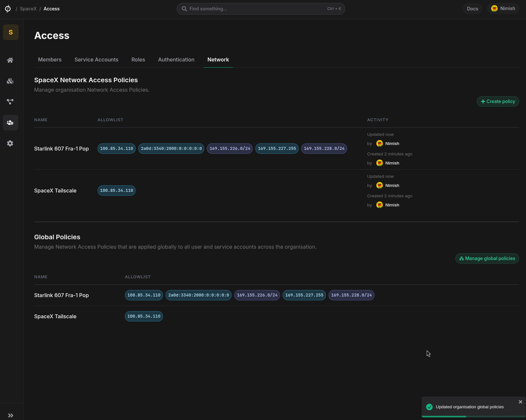
Task: Click Nimish avatar beside SpaceX Tailscale 'Created 2 minutes ago'
Action: coord(380,205)
